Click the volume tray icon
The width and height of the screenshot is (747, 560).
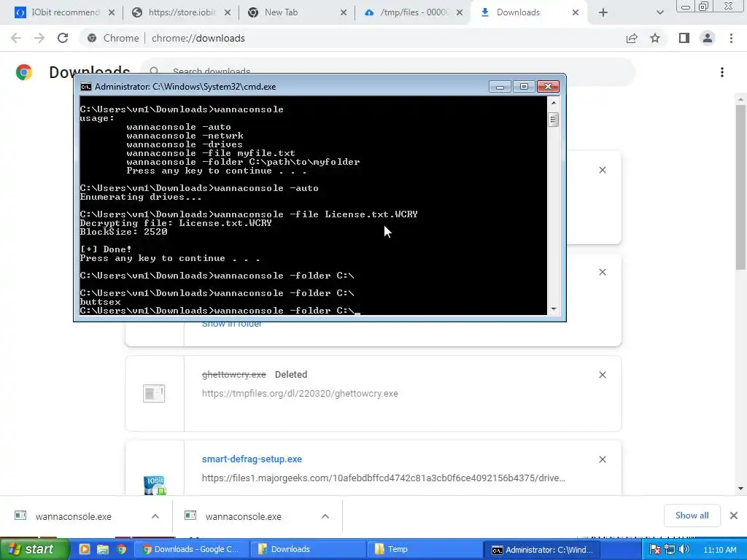tap(684, 550)
